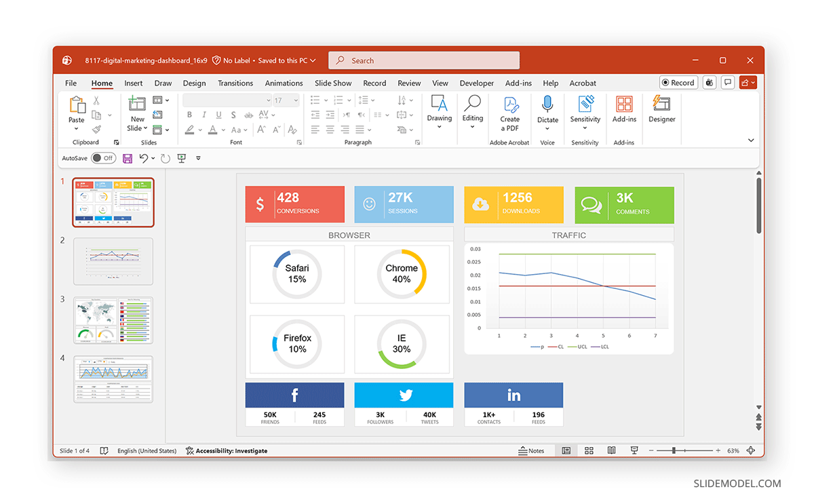Open the Dictate dropdown

[547, 128]
